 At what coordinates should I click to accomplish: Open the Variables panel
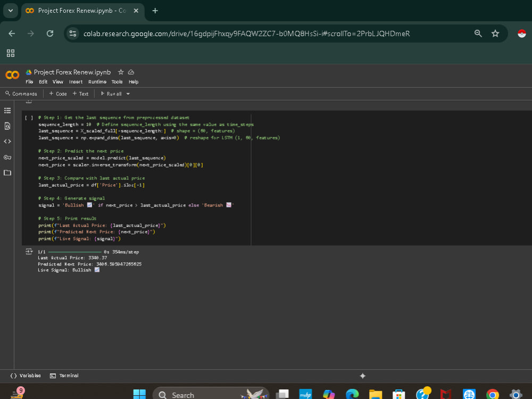tap(26, 376)
